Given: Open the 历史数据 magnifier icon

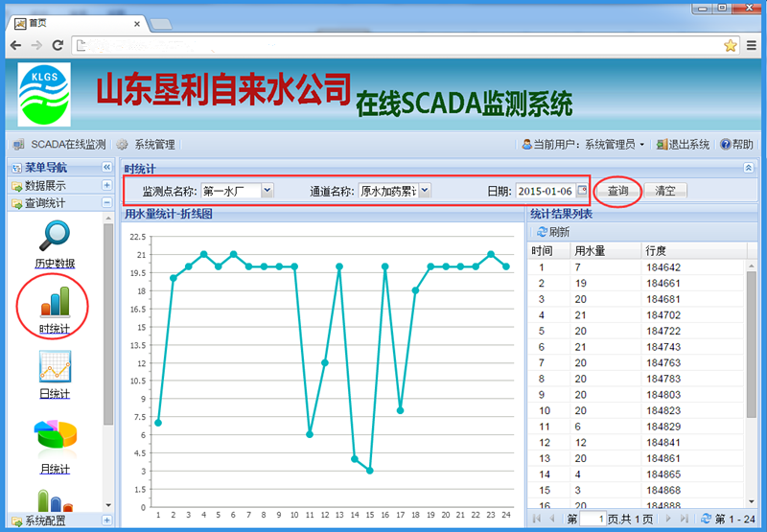Looking at the screenshot, I should [x=54, y=236].
